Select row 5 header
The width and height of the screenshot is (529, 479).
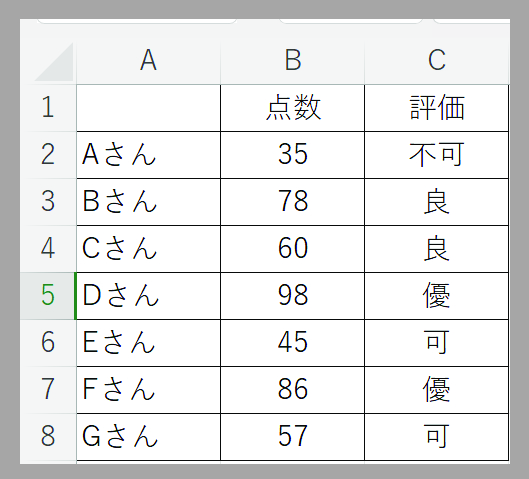(48, 296)
